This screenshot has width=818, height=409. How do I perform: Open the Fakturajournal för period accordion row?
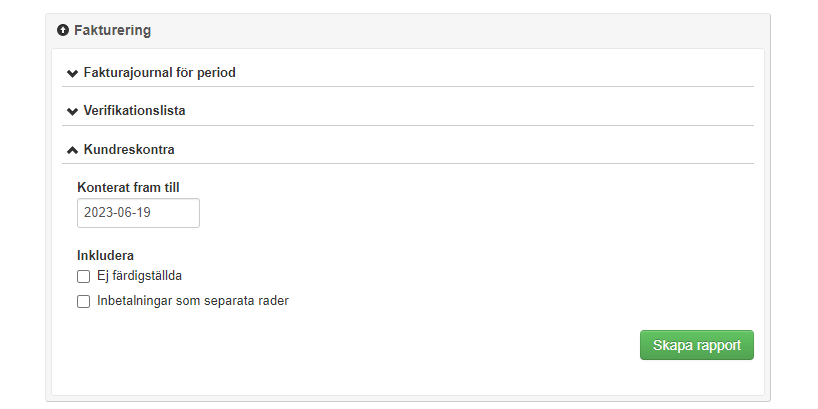tap(400, 73)
